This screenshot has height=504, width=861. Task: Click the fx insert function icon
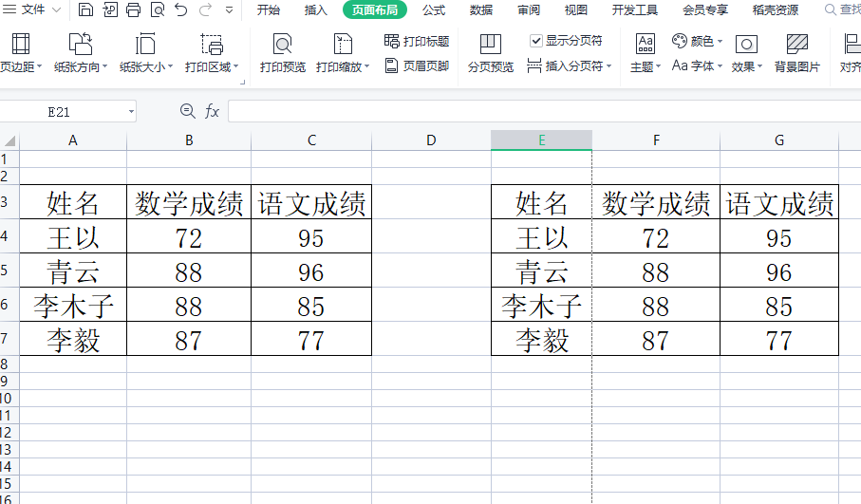pos(212,111)
